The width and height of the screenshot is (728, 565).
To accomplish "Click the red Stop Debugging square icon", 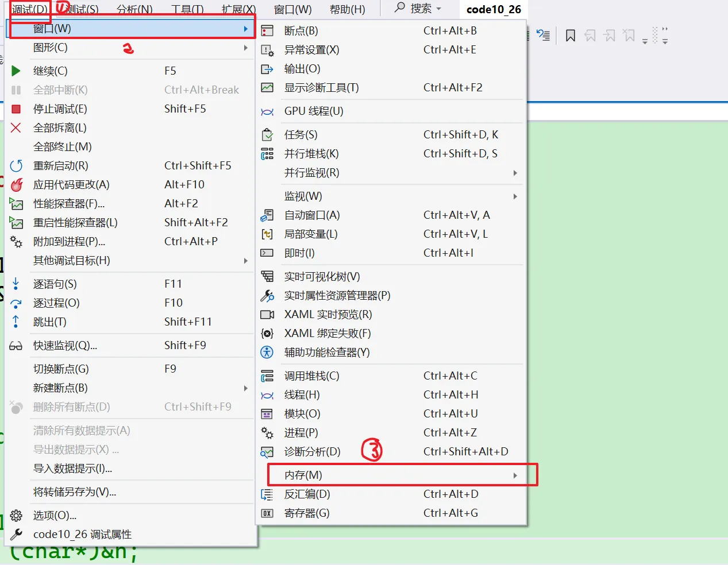I will click(16, 109).
